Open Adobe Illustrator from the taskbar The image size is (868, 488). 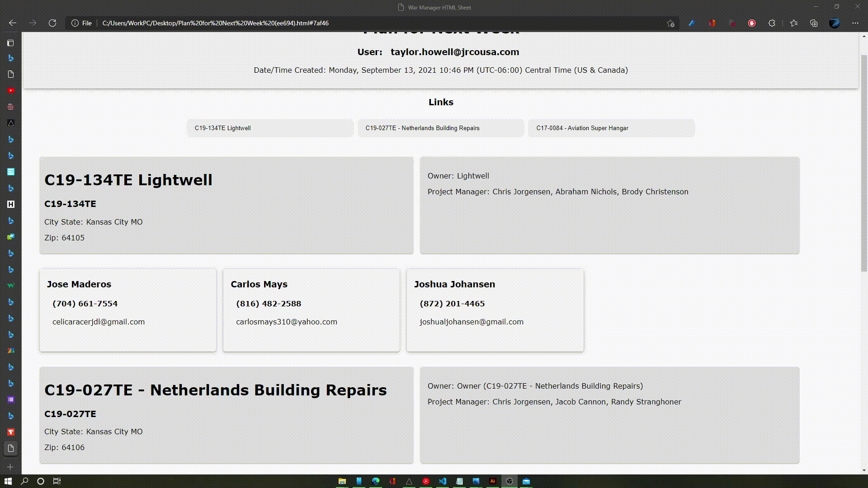click(493, 481)
